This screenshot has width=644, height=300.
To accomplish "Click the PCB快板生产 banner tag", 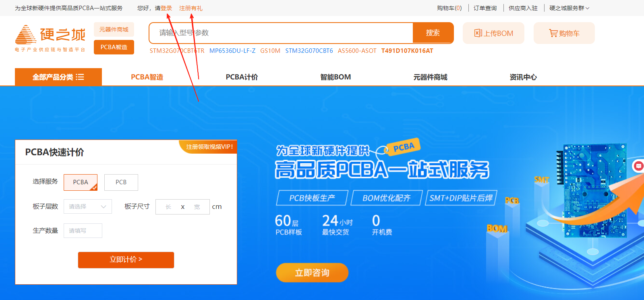I will 312,198.
